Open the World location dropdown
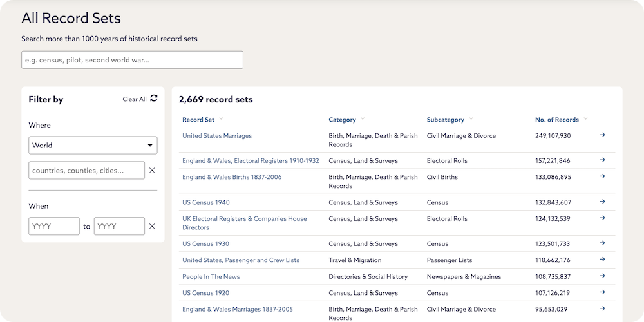This screenshot has height=322, width=644. 93,146
